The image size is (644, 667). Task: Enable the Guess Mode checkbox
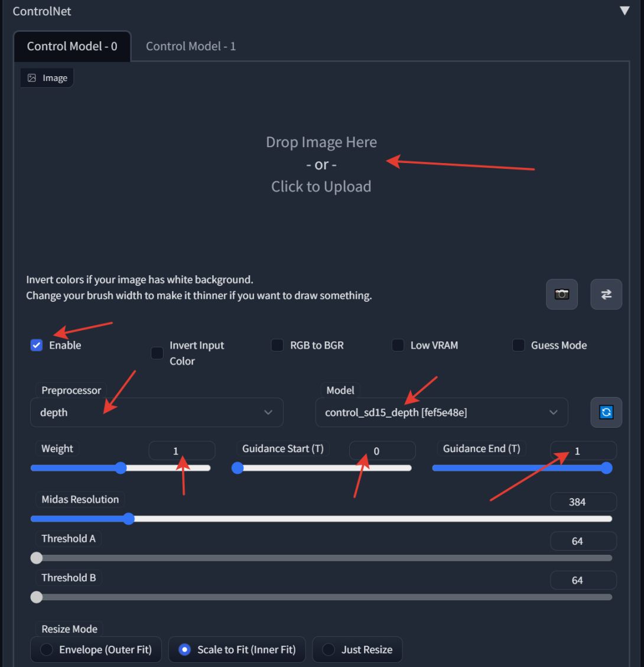tap(518, 345)
